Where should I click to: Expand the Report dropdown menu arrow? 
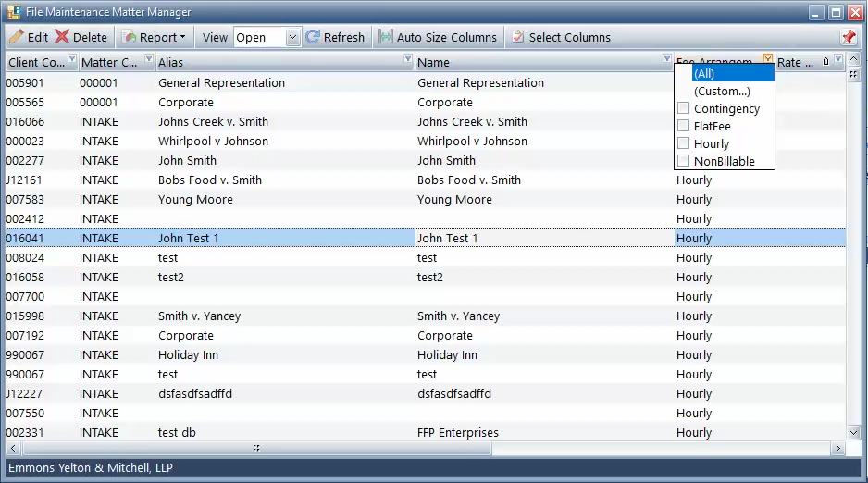click(182, 37)
